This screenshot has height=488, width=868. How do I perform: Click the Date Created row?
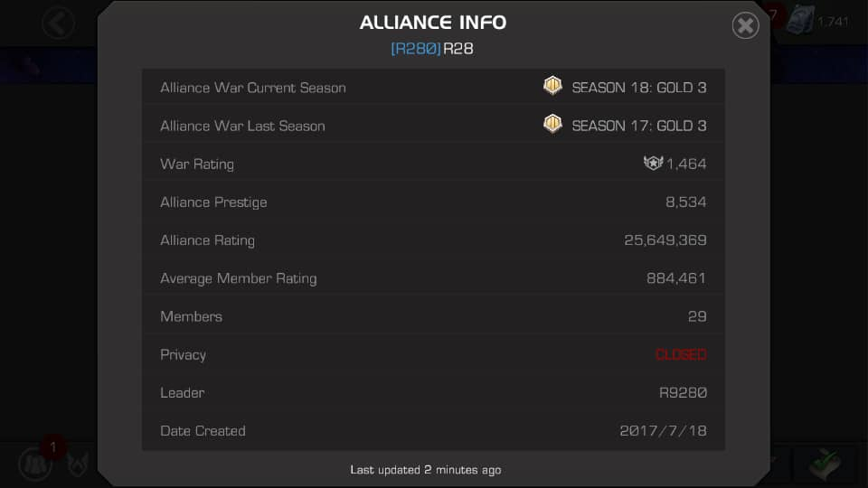[433, 431]
